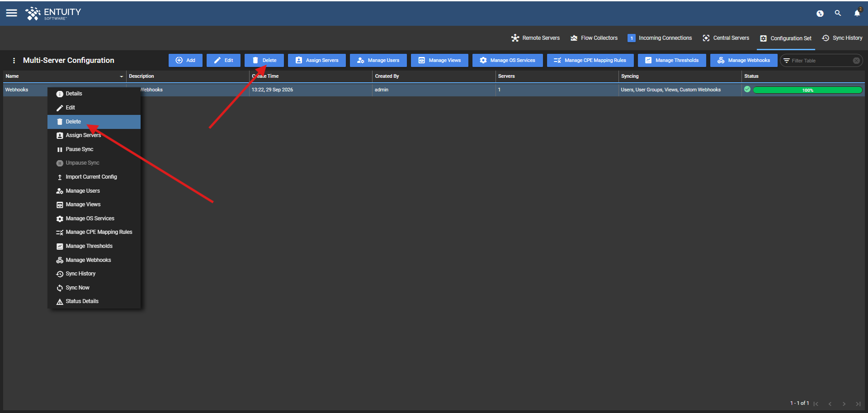Screen dimensions: 868x413
Task: Click the green status check icon
Action: click(x=747, y=89)
